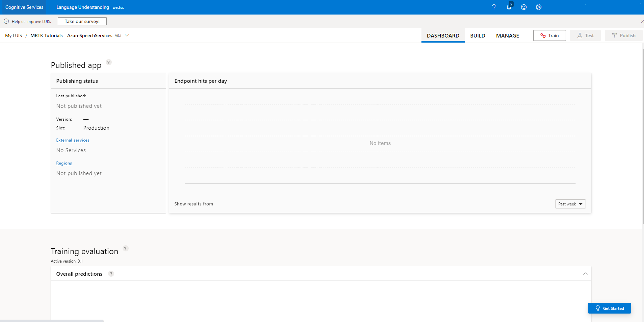Open the Past week results dropdown
Image resolution: width=644 pixels, height=322 pixels.
pyautogui.click(x=570, y=204)
